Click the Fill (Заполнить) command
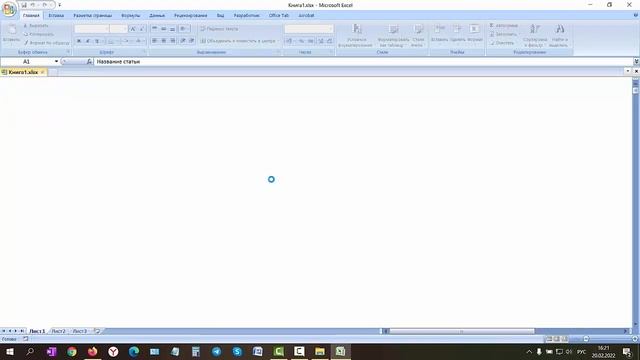This screenshot has width=640, height=360. click(x=504, y=34)
